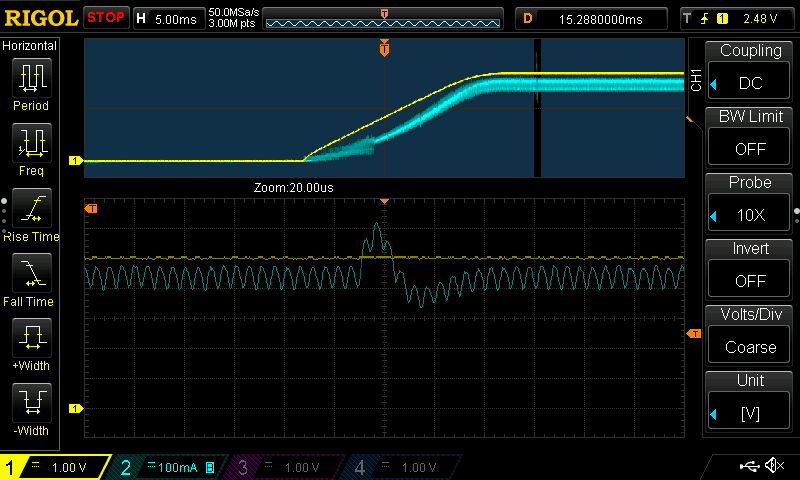The height and width of the screenshot is (480, 800).
Task: Click the black zoom window region in main view
Action: pyautogui.click(x=537, y=108)
